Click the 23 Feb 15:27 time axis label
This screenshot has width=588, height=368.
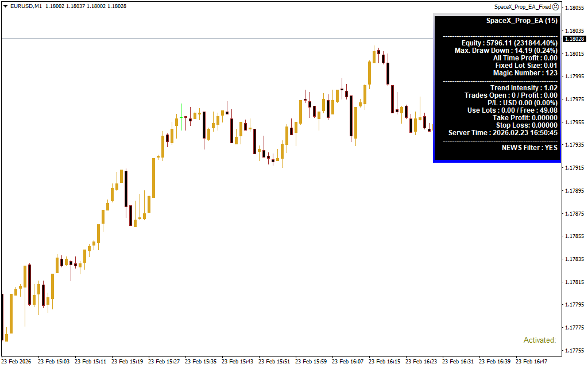(x=165, y=362)
